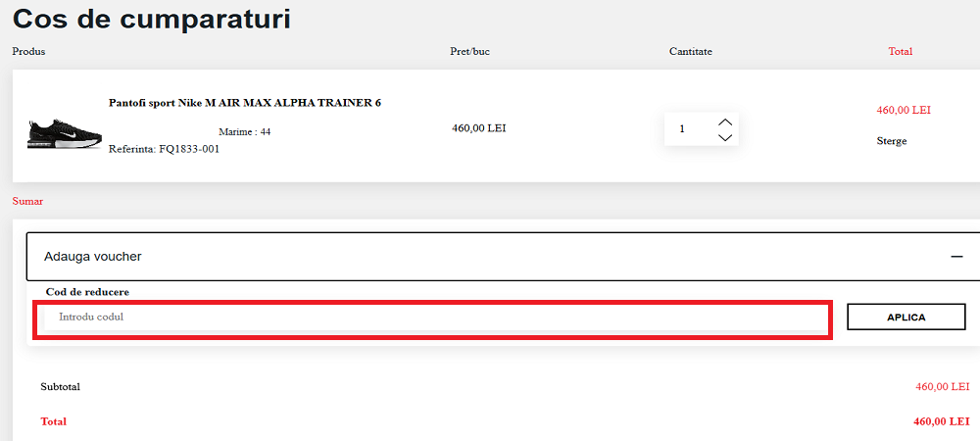The width and height of the screenshot is (980, 441).
Task: Open Pantofi sport Nike product title
Action: (x=244, y=103)
